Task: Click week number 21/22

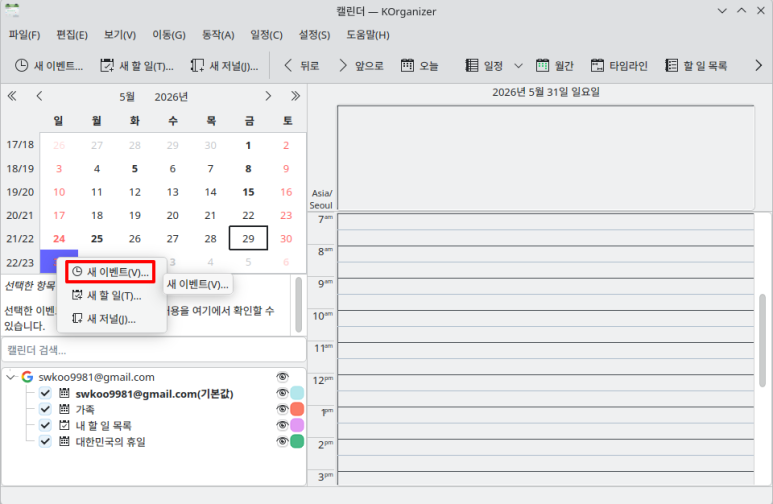Action: [x=20, y=239]
